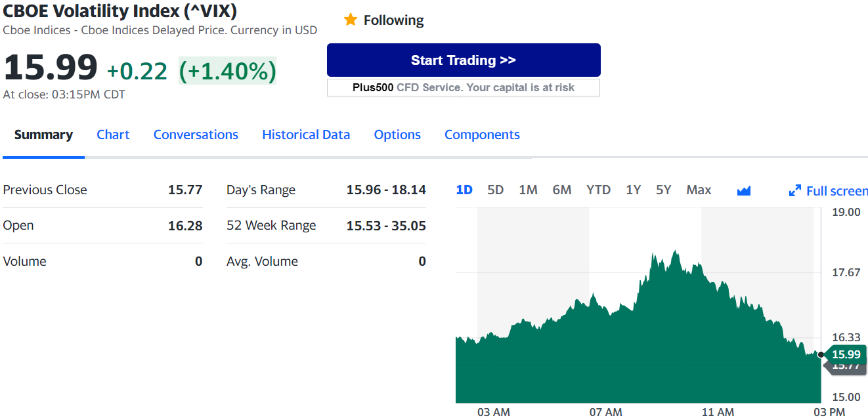Screen dimensions: 868x418
Task: Click the green 15.99 price marker on chart
Action: pos(846,354)
